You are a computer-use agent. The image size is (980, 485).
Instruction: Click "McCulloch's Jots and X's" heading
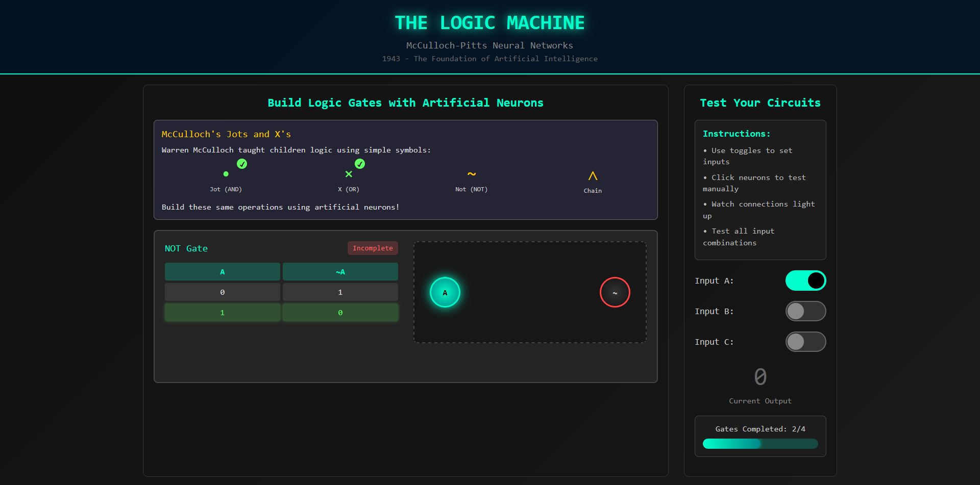226,134
